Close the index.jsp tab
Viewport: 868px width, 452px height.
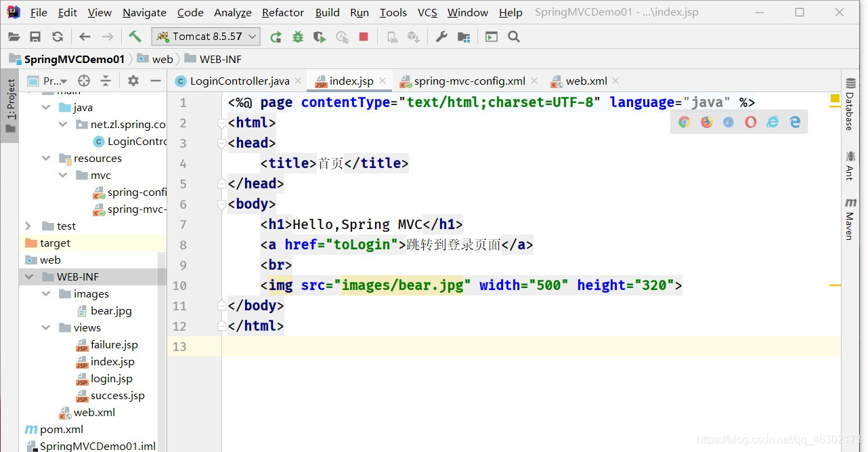pyautogui.click(x=383, y=81)
